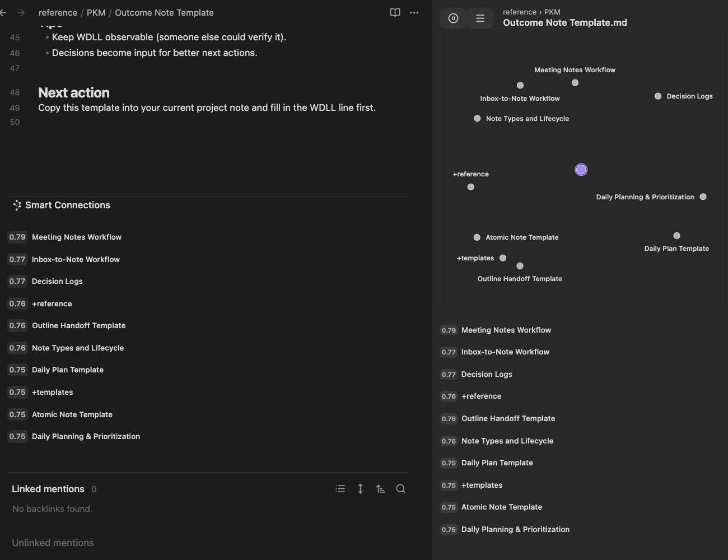Switch to reading view book icon

(395, 12)
